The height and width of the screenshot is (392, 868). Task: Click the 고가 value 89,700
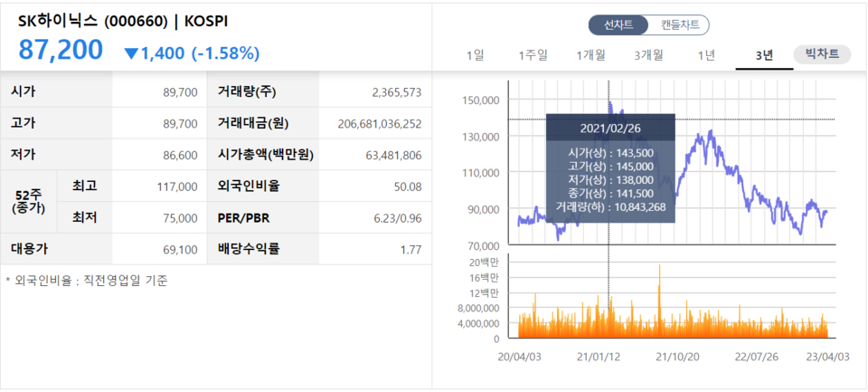180,124
